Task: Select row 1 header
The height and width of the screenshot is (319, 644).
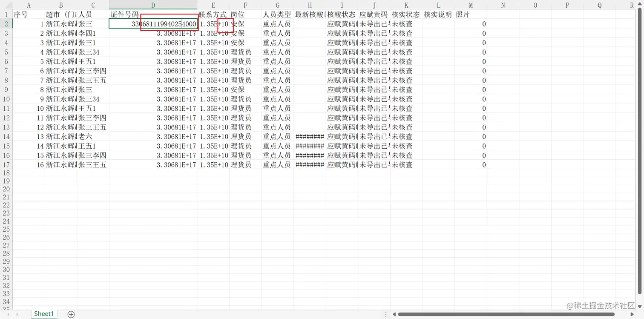Action: (6, 14)
